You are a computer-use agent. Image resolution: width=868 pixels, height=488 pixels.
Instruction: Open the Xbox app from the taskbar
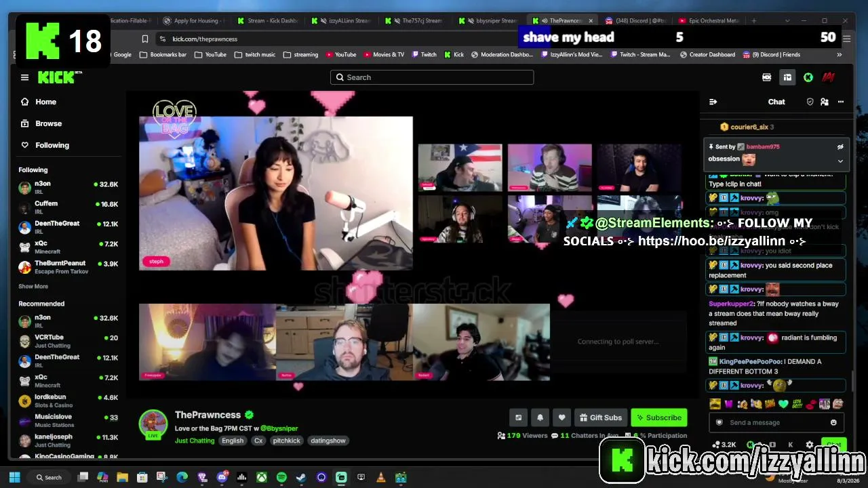point(261,477)
